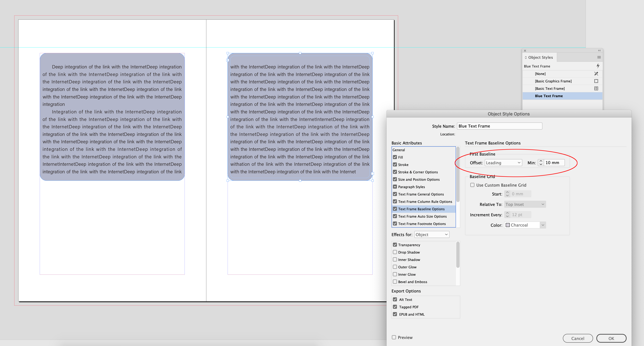Open the Relative To dropdown showing Top Inset
This screenshot has width=644, height=346.
click(524, 204)
